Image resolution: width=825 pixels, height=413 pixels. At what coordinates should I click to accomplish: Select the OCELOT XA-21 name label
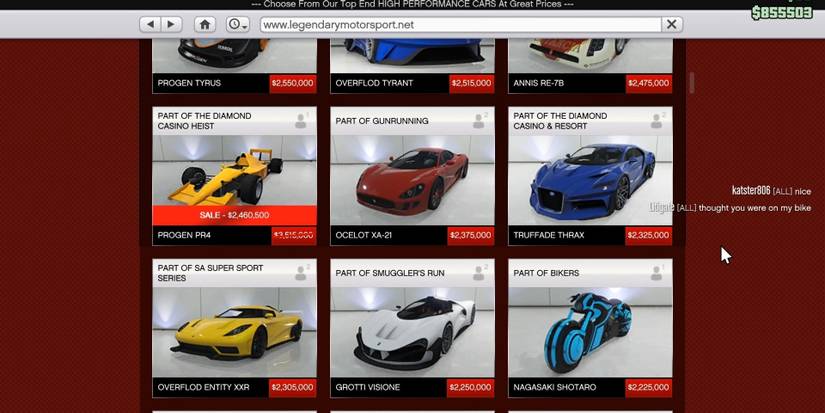(364, 235)
